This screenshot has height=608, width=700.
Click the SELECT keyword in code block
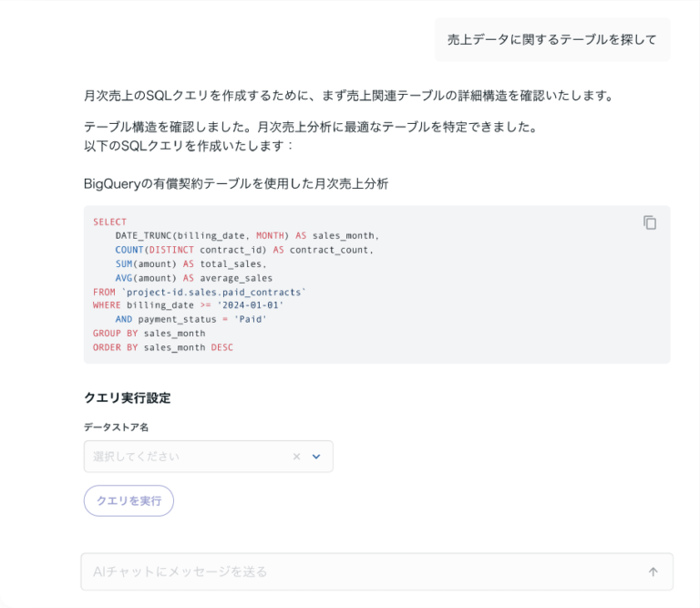coord(110,222)
